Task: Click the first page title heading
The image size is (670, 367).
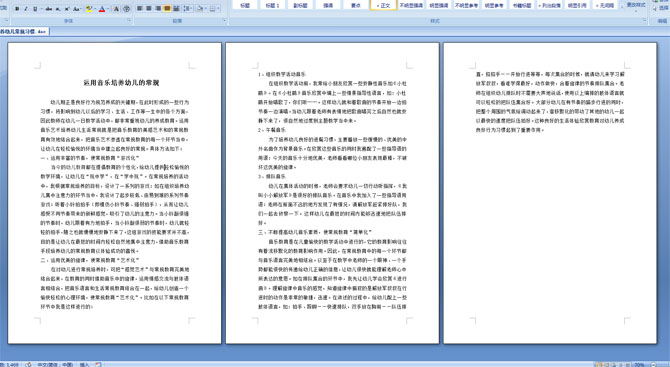Action: 121,83
